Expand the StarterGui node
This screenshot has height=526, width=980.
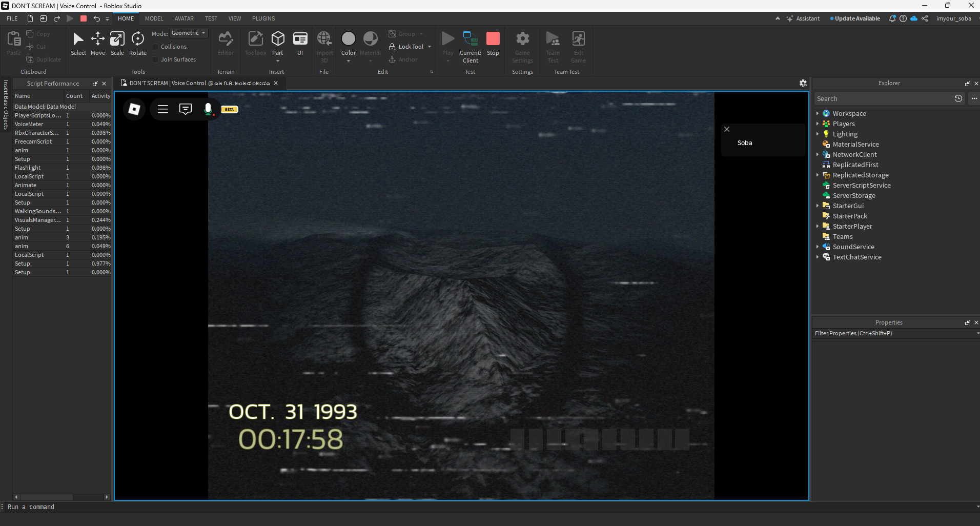tap(818, 206)
